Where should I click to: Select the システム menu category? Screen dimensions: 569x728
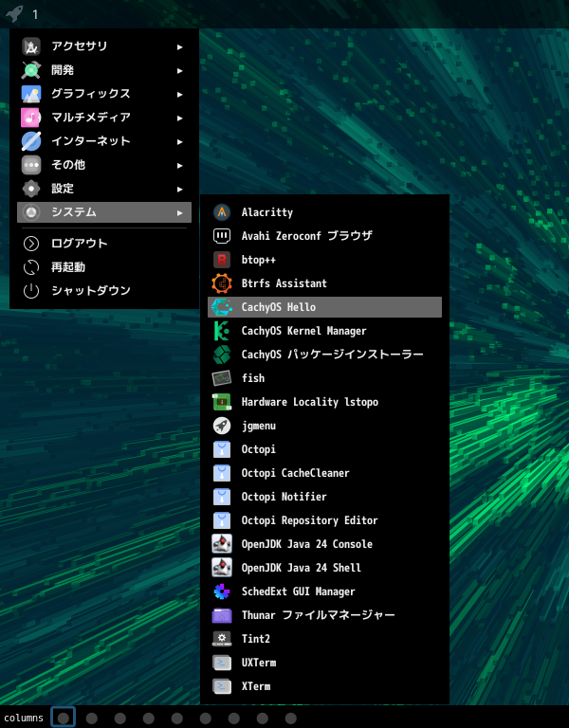[104, 212]
